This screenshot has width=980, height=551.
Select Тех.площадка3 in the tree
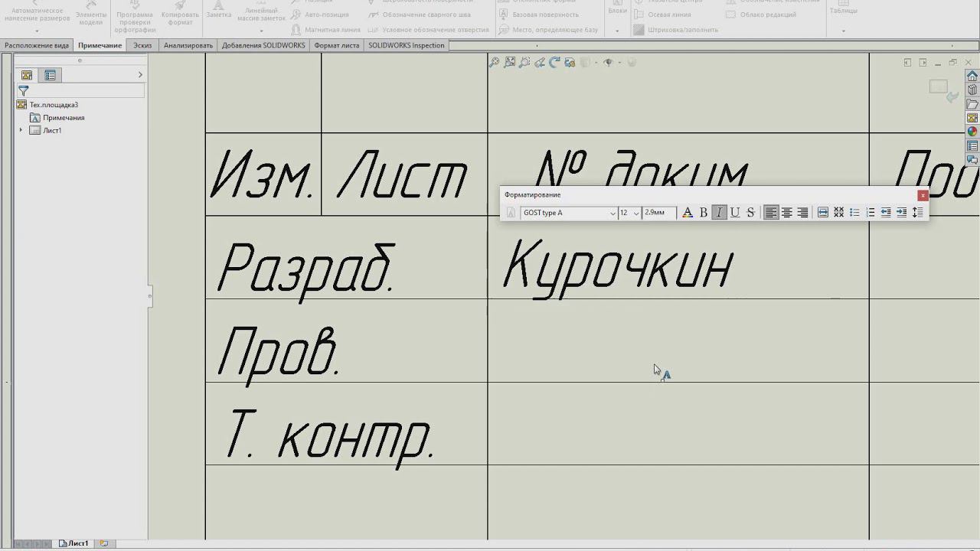click(x=54, y=105)
